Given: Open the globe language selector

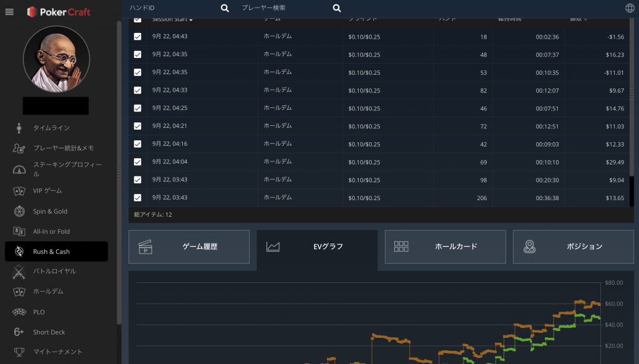Looking at the screenshot, I should 630,8.
